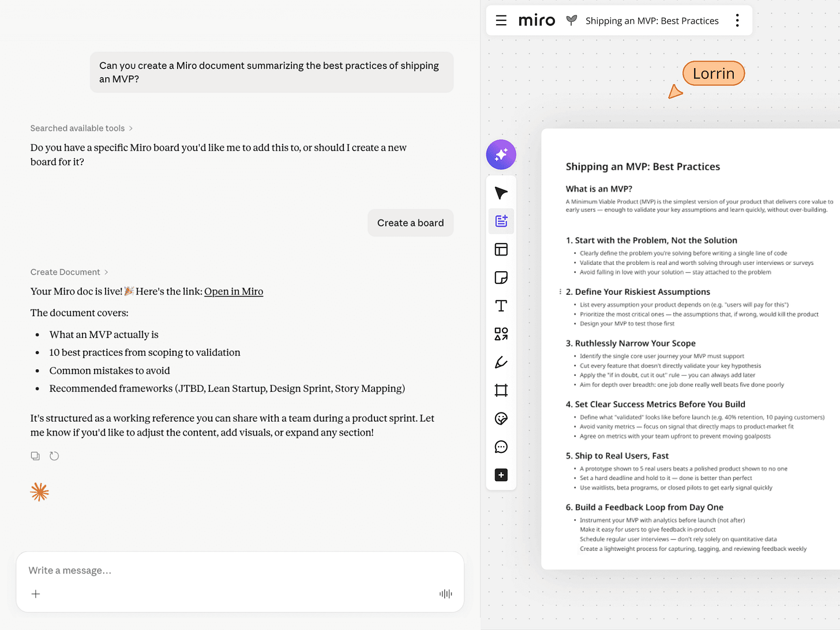Click the sprout plan icon beside the board title

pyautogui.click(x=572, y=20)
